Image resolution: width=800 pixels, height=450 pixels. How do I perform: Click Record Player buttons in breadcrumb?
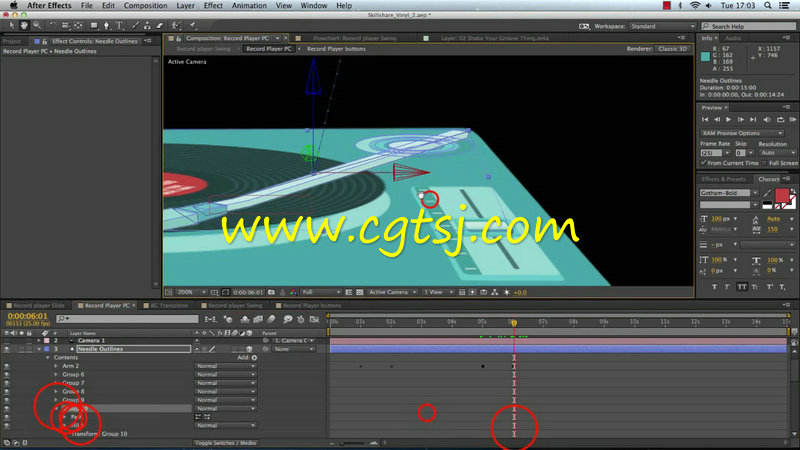click(336, 49)
